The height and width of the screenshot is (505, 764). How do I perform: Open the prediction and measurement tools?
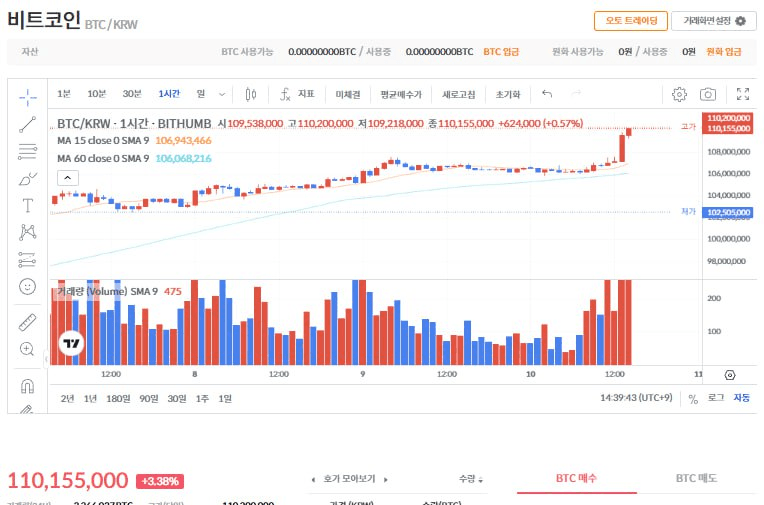coord(28,259)
